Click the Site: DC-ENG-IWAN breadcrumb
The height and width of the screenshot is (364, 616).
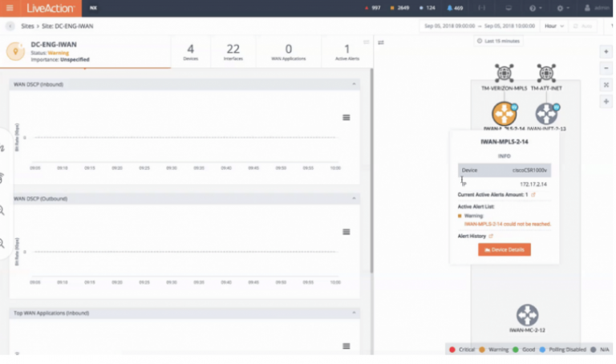67,26
